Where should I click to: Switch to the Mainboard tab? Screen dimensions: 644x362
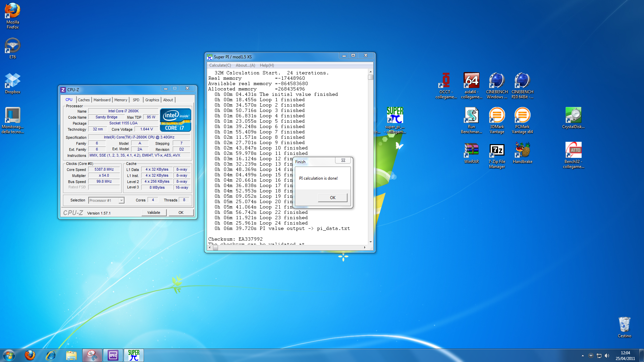point(102,100)
